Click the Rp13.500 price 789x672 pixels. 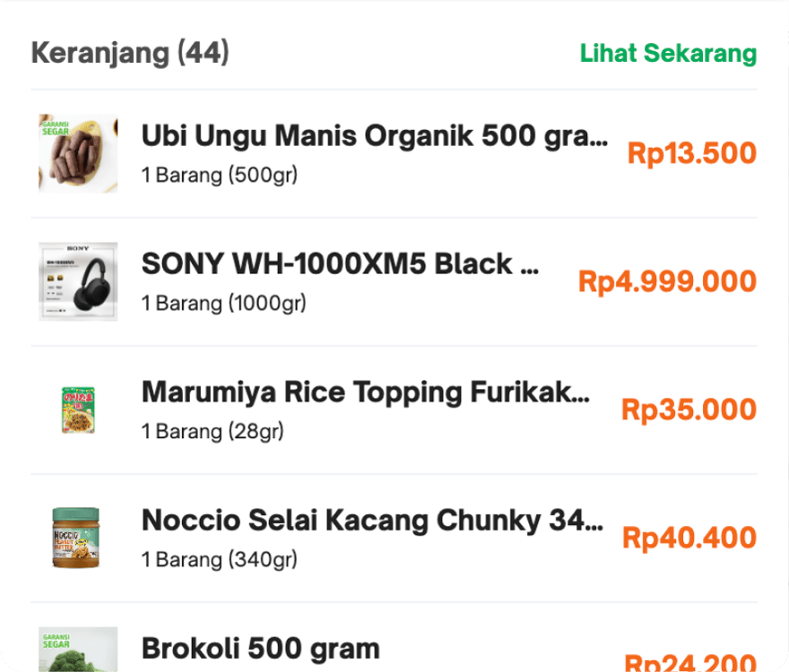[692, 153]
